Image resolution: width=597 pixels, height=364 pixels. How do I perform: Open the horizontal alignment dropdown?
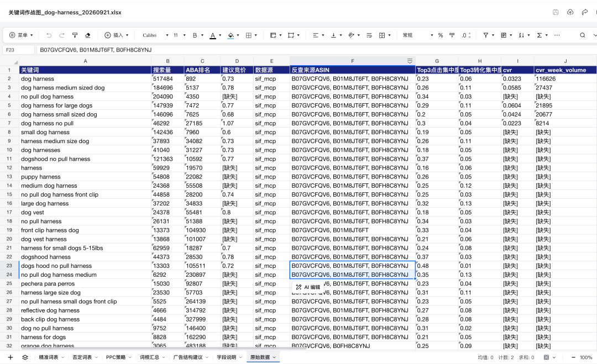coord(318,35)
